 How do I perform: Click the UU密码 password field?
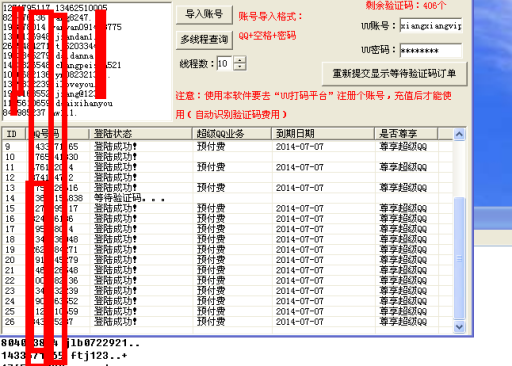point(431,51)
